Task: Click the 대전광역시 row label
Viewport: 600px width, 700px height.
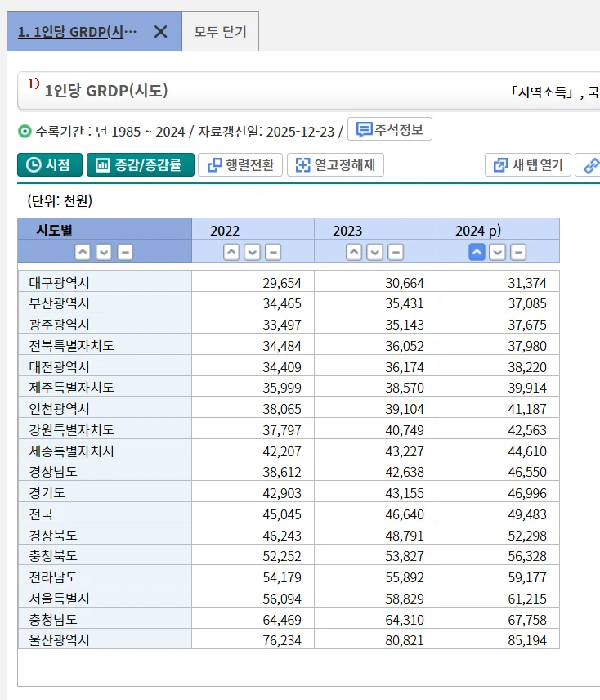Action: click(60, 367)
